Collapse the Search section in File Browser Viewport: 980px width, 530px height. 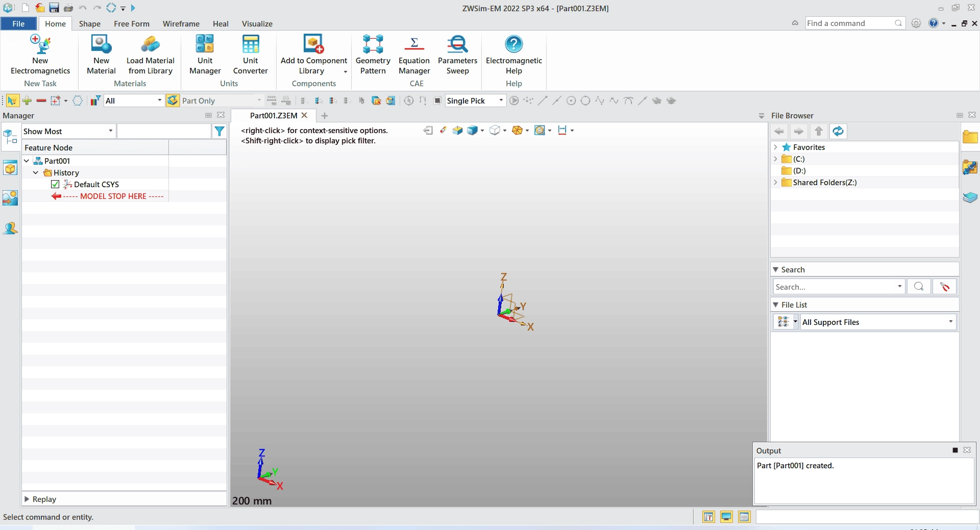(x=776, y=269)
